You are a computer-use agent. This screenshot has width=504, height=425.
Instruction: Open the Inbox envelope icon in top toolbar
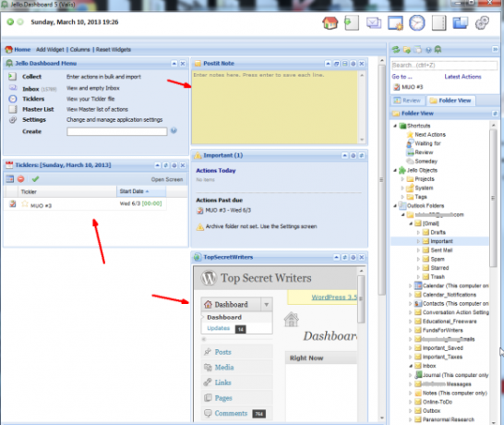click(x=374, y=23)
